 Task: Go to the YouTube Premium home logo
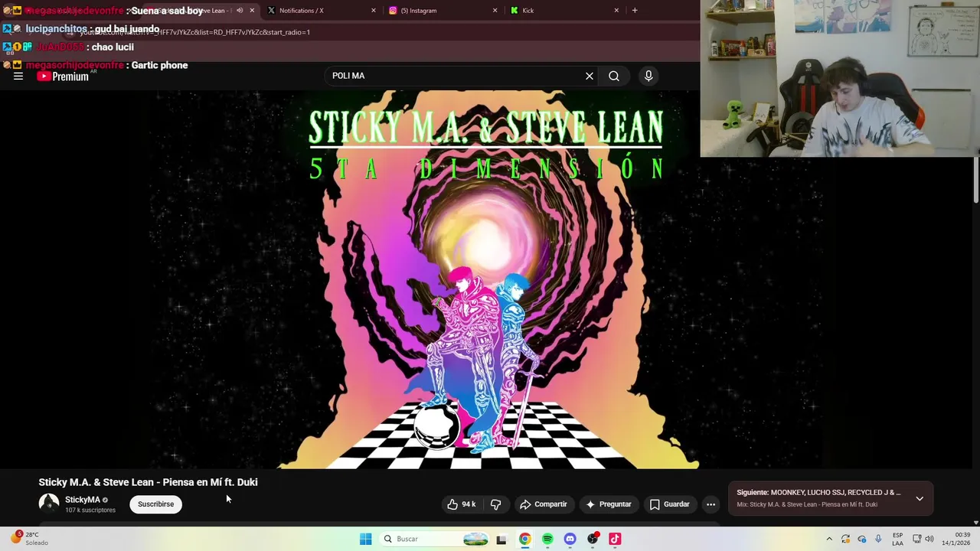[x=63, y=76]
